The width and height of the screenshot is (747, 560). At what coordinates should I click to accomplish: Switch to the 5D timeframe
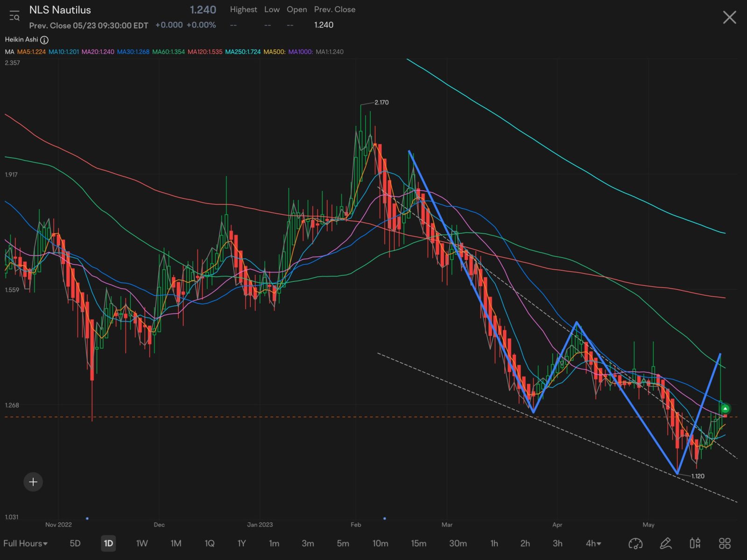tap(75, 543)
